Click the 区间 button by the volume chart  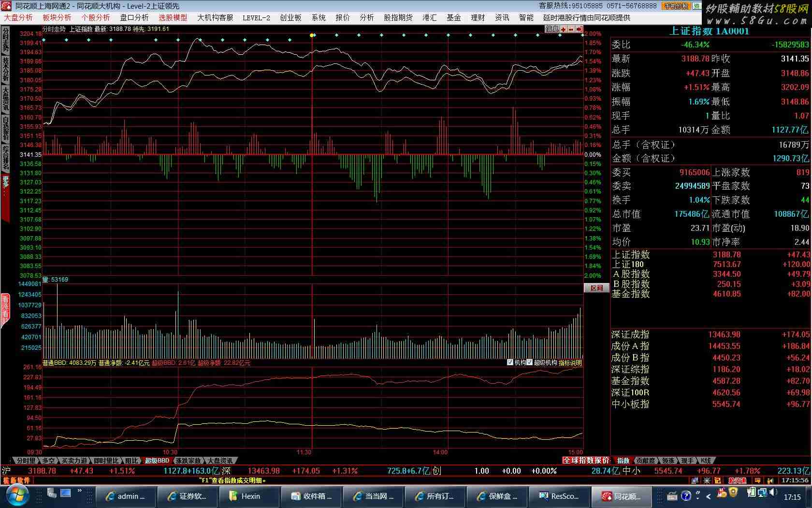596,288
